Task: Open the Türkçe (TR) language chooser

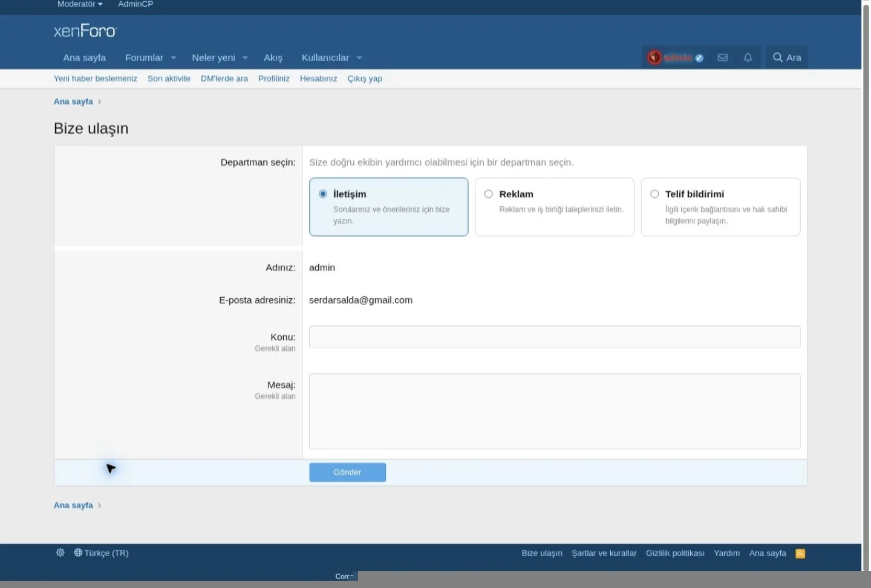Action: pyautogui.click(x=101, y=553)
